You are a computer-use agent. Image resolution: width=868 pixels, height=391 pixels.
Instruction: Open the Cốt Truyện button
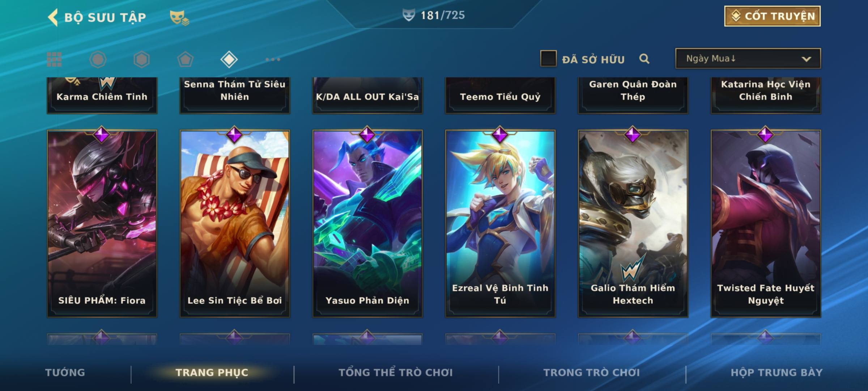point(772,16)
